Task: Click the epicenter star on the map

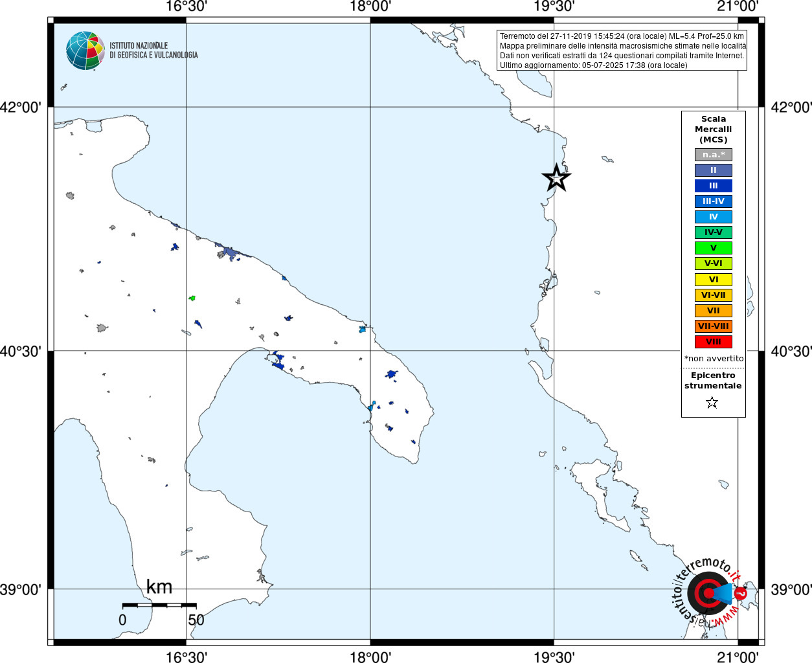Action: 556,178
